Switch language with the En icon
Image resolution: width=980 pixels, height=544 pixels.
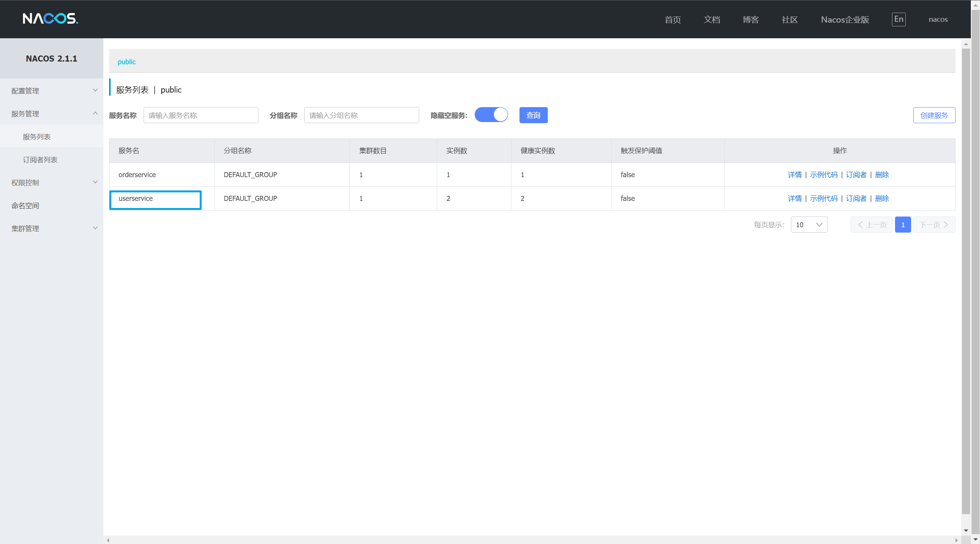tap(898, 19)
